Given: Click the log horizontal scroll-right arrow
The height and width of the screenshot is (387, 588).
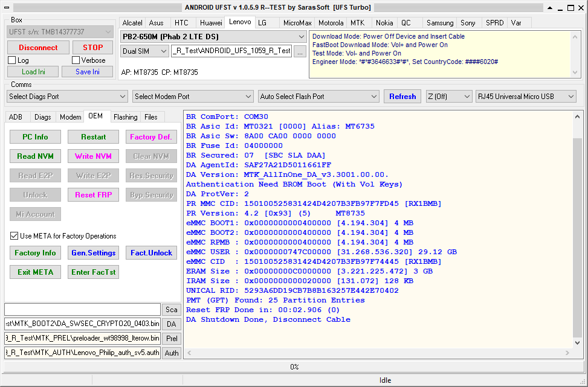Looking at the screenshot, I should [x=567, y=353].
